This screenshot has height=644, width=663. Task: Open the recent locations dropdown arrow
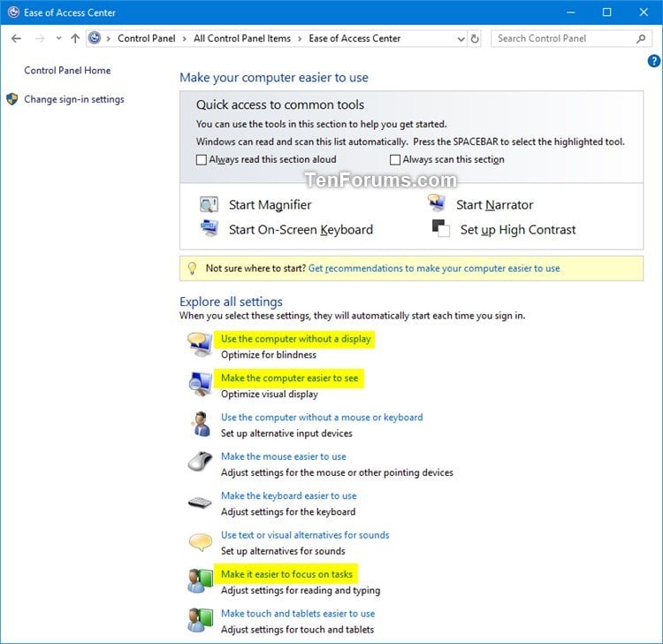click(58, 39)
